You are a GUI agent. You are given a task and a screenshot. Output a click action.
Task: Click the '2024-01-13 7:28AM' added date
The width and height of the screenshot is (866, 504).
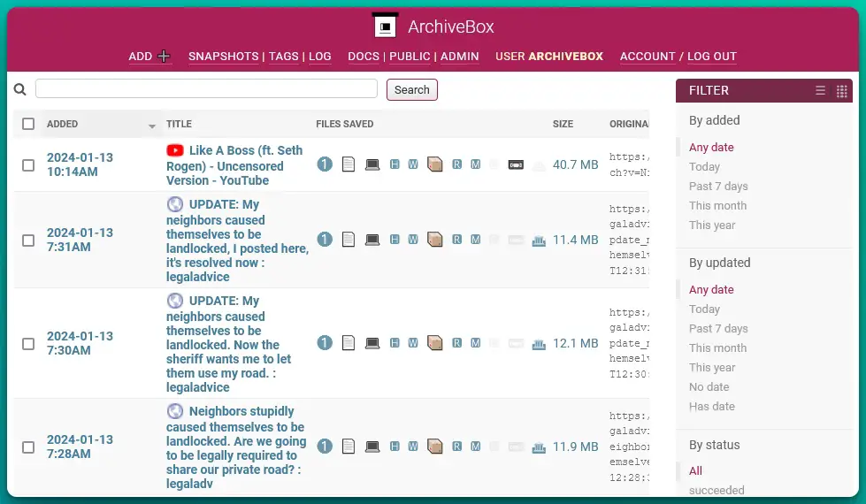click(x=80, y=447)
